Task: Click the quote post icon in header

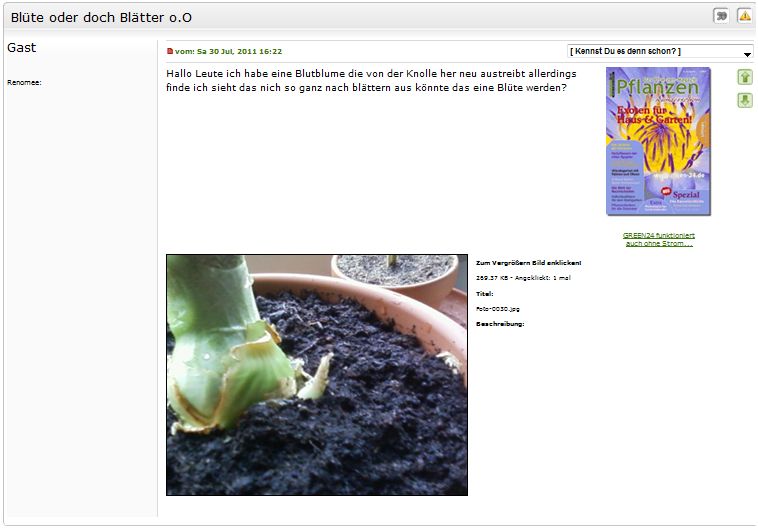Action: [x=721, y=16]
